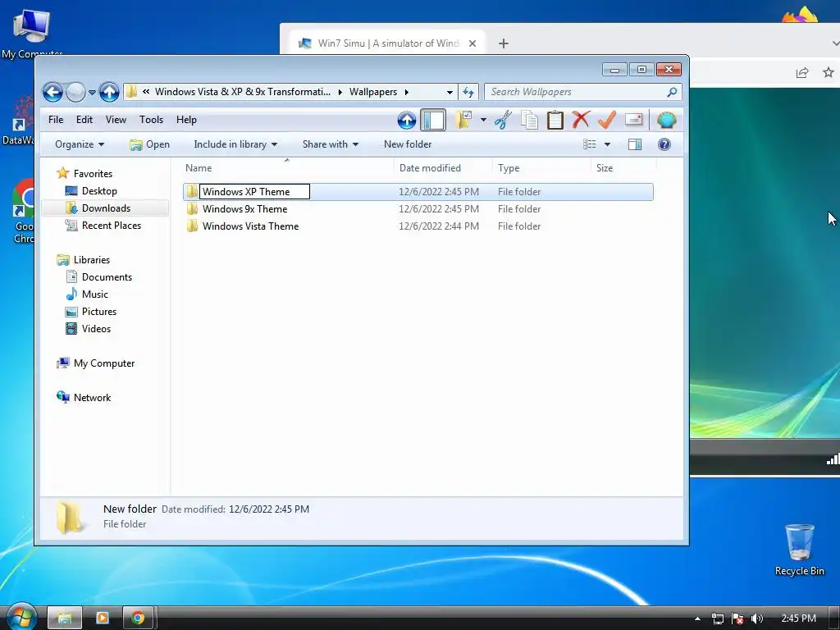Expand the breadcrumb arrow before Wallpapers

[x=340, y=92]
